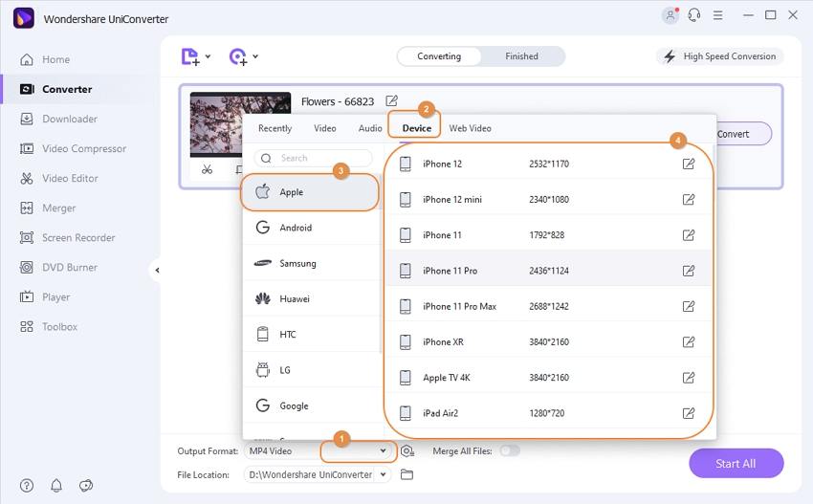The image size is (813, 504).
Task: Select the Device tab
Action: click(x=417, y=128)
